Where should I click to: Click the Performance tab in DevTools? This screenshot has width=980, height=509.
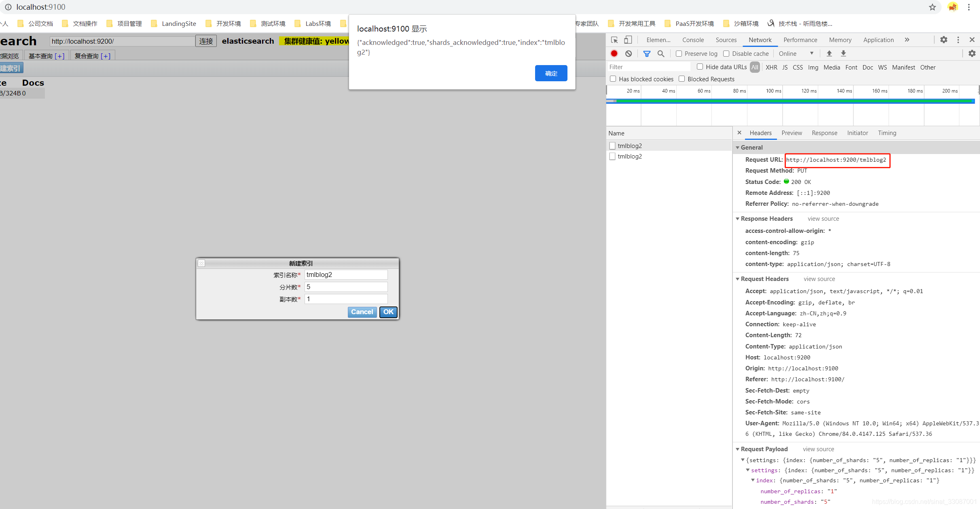pos(799,41)
